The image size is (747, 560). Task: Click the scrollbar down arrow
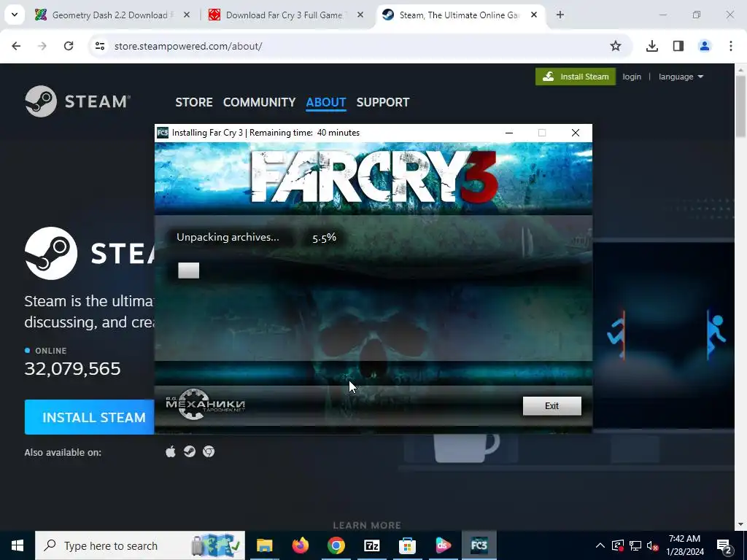[x=741, y=524]
